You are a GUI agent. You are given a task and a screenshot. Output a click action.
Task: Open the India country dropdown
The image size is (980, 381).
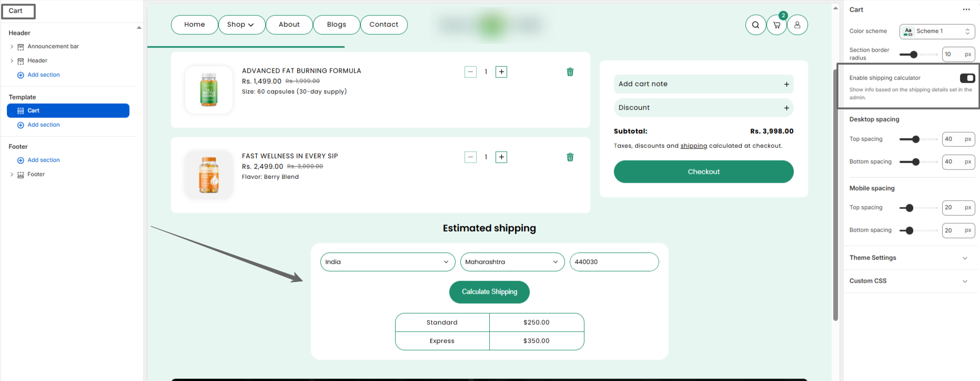[x=388, y=262]
